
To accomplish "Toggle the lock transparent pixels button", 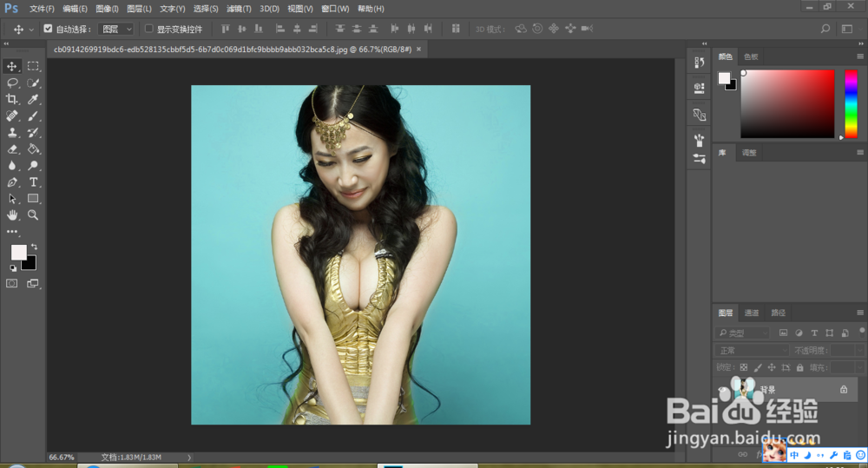I will tap(744, 367).
